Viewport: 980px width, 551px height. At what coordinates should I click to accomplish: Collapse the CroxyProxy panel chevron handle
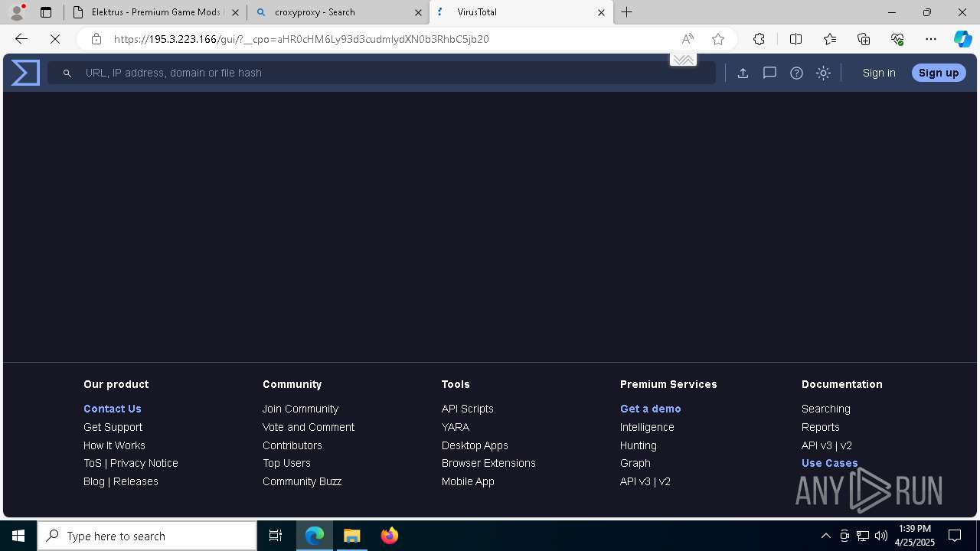[683, 60]
